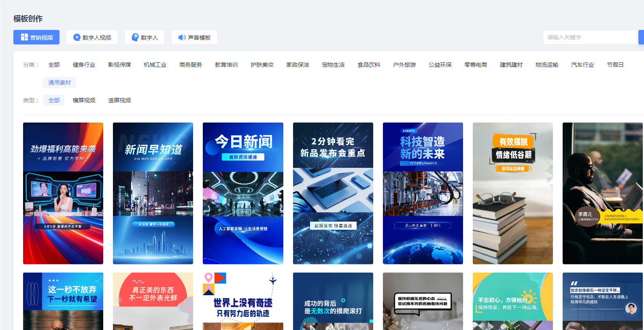
Task: Filter type by 横屏视频
Action: 84,100
